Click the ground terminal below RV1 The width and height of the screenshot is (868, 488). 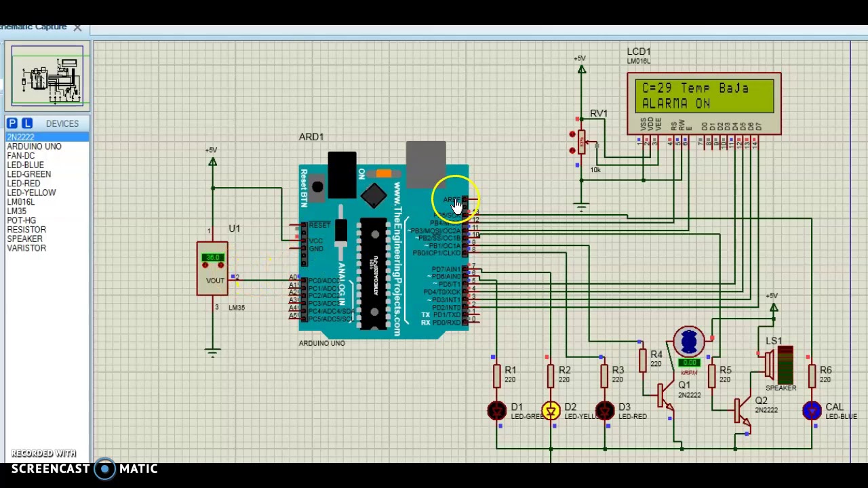pyautogui.click(x=581, y=207)
